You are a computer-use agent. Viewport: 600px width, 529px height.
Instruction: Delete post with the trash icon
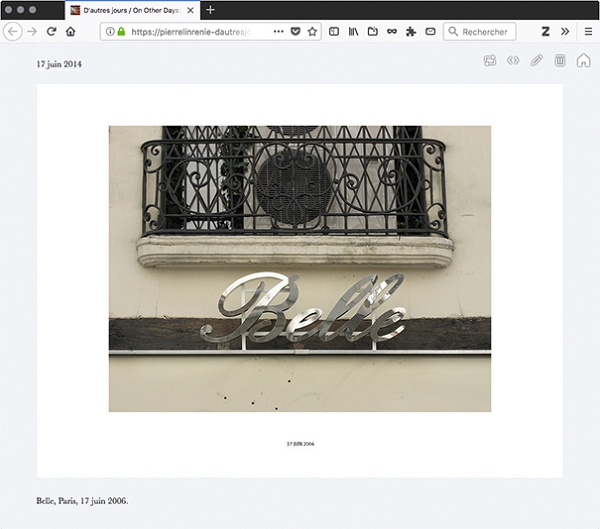[560, 61]
